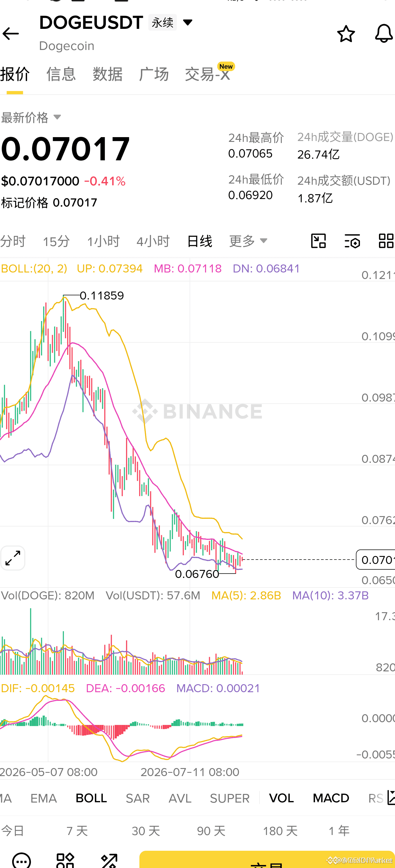Go back using the left arrow
This screenshot has height=868, width=395.
(x=10, y=34)
